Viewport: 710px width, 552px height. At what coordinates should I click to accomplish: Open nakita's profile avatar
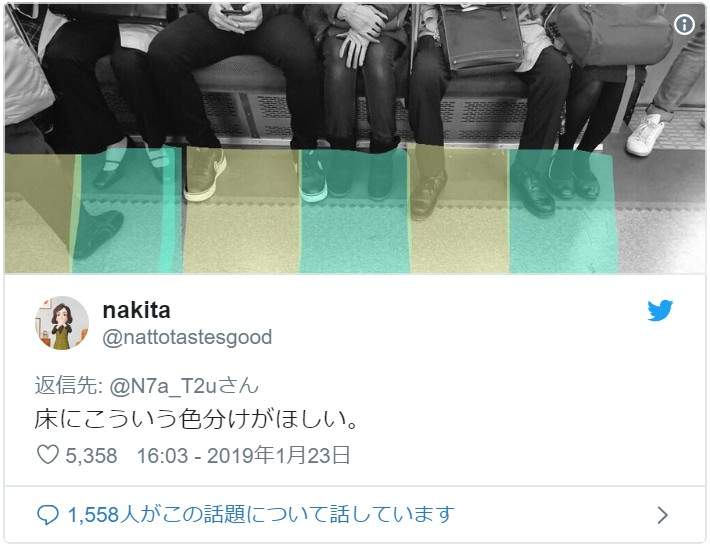pos(62,323)
